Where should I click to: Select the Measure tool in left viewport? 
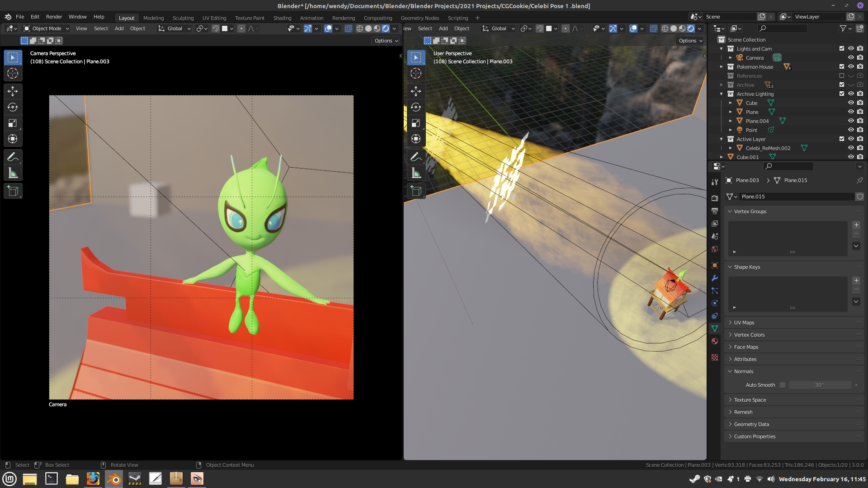(13, 173)
